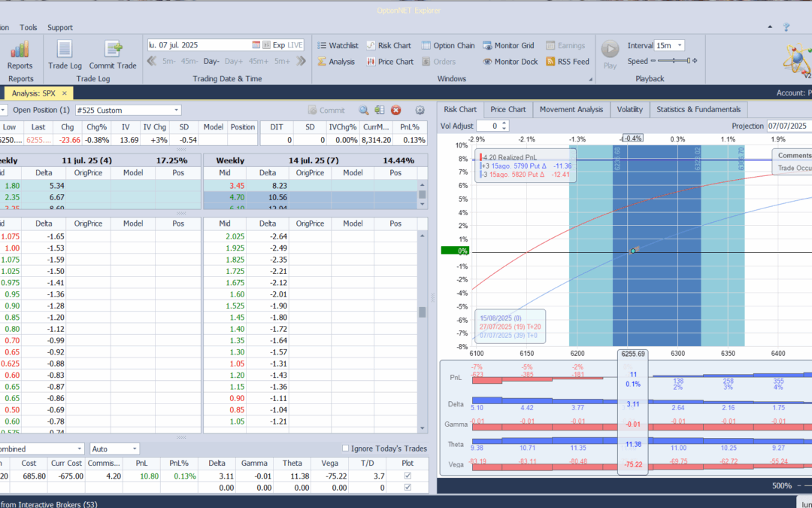The image size is (812, 508).
Task: Step forward with the double right arrows
Action: pyautogui.click(x=301, y=61)
